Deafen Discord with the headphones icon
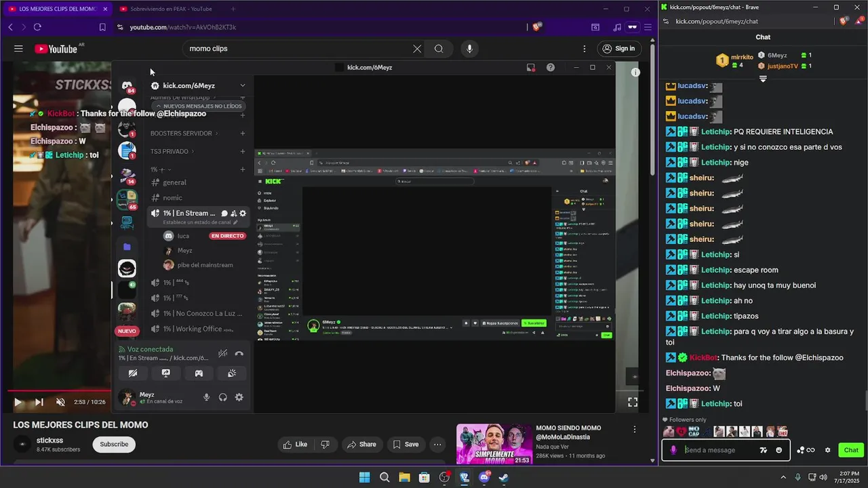The image size is (868, 488). (222, 398)
